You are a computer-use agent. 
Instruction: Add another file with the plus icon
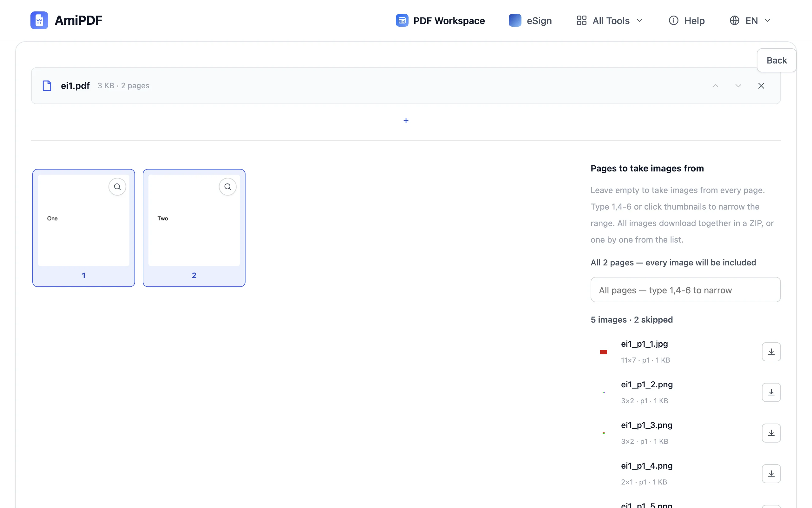pyautogui.click(x=406, y=121)
